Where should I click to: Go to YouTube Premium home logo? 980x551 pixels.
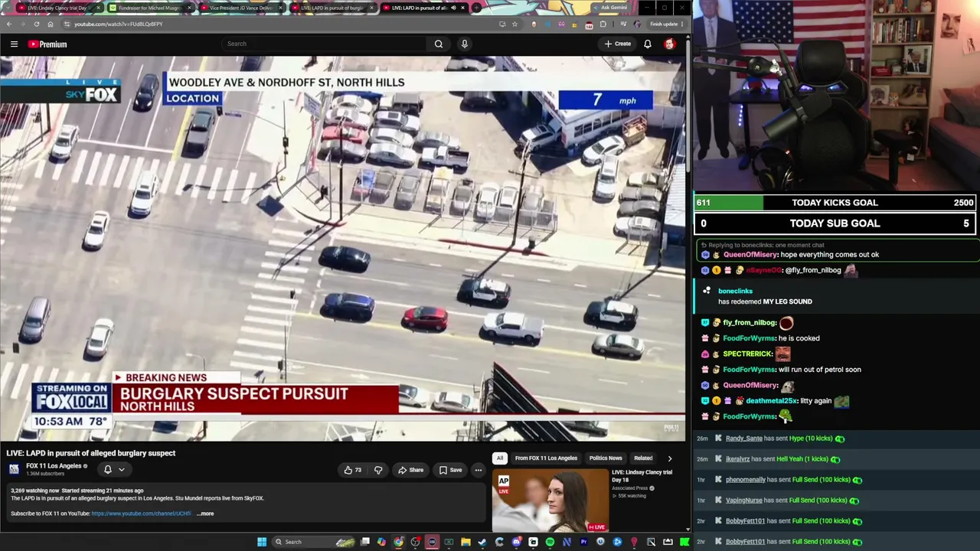coord(47,44)
